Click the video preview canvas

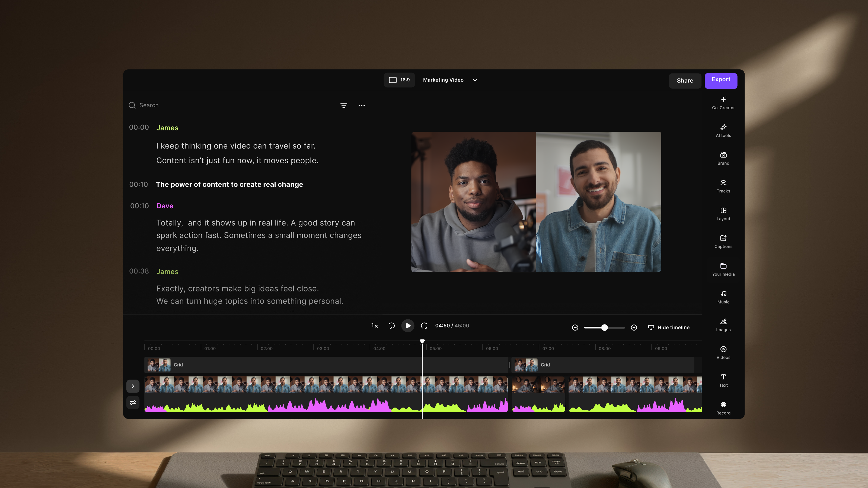pos(536,202)
